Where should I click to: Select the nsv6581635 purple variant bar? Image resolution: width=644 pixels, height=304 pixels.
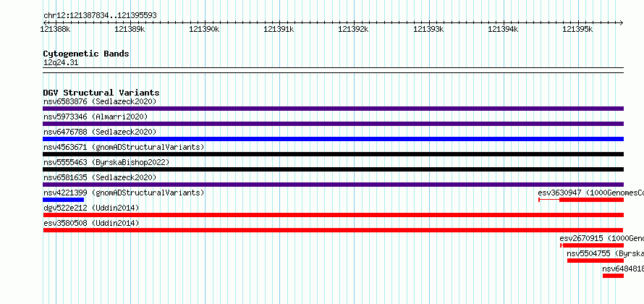pos(333,185)
